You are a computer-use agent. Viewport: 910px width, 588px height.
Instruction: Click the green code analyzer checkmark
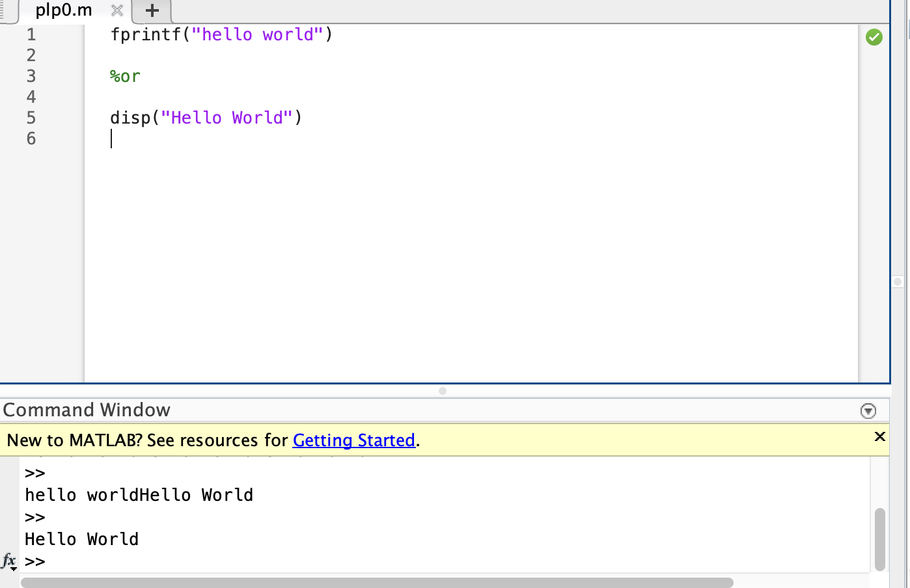(x=874, y=37)
